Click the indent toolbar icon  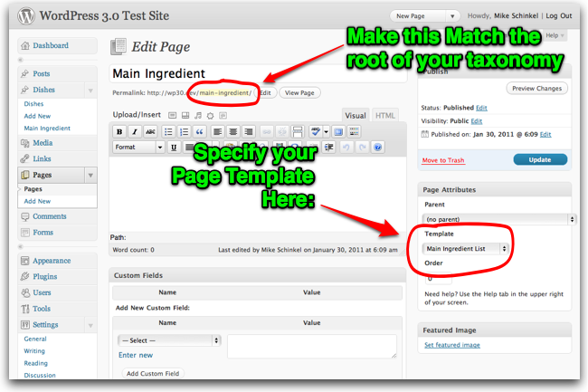tap(329, 147)
